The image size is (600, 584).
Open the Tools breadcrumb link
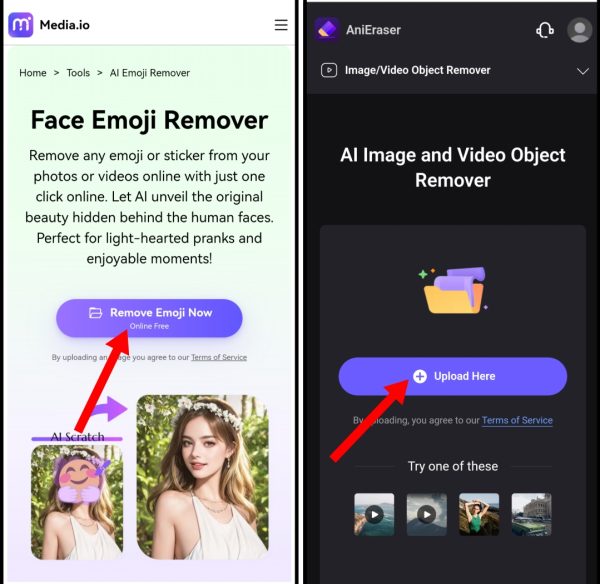(78, 73)
